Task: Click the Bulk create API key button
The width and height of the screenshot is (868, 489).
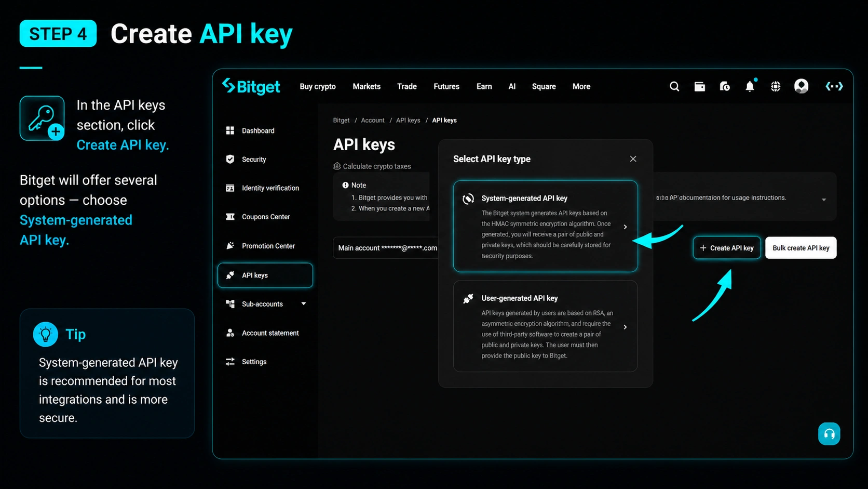Action: click(x=801, y=248)
